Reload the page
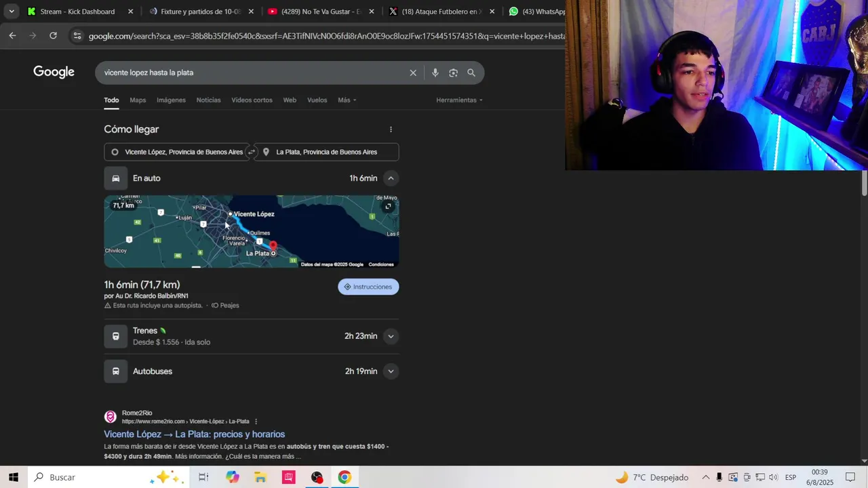The image size is (868, 488). pos(53,36)
